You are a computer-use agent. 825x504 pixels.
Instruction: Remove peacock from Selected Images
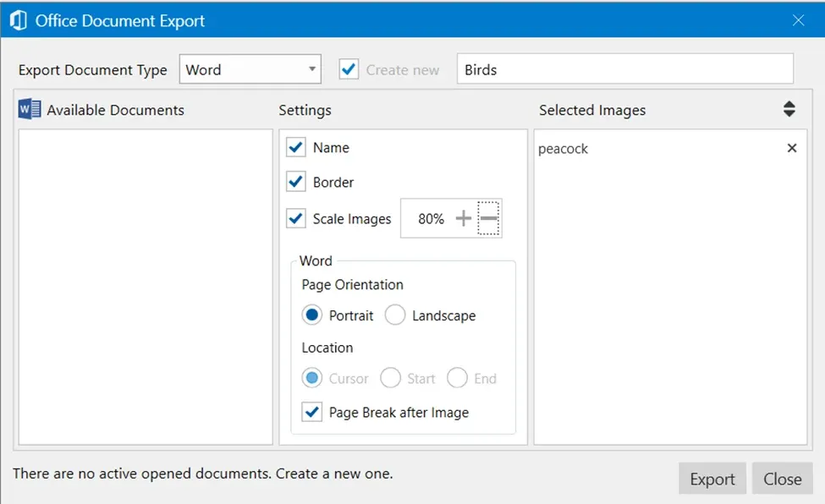click(x=791, y=148)
